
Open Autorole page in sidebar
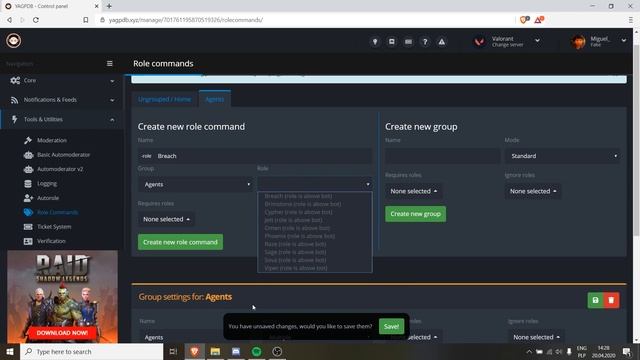pyautogui.click(x=48, y=198)
